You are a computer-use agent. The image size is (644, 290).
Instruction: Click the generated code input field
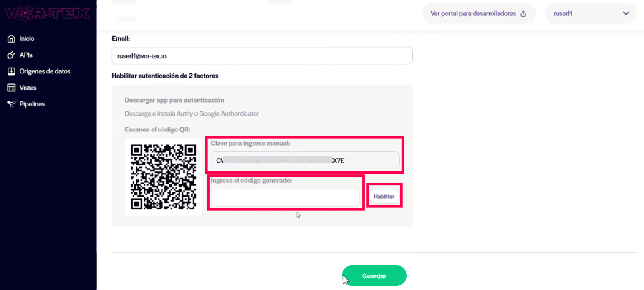(285, 197)
